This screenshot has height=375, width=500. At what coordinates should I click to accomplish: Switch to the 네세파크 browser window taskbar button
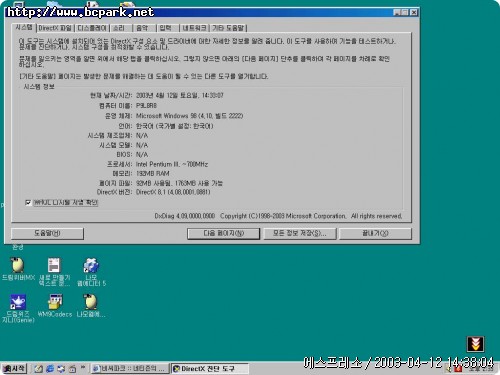point(130,368)
